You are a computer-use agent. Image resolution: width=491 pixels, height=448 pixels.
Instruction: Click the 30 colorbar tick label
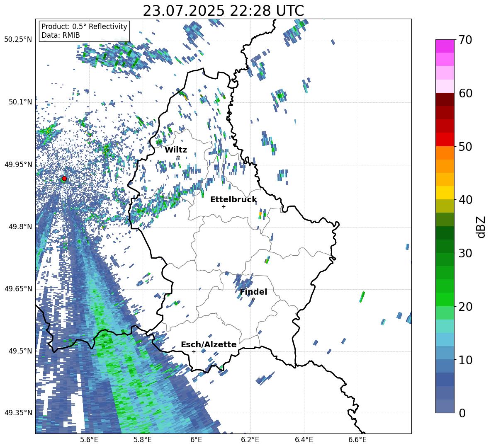[x=465, y=253]
